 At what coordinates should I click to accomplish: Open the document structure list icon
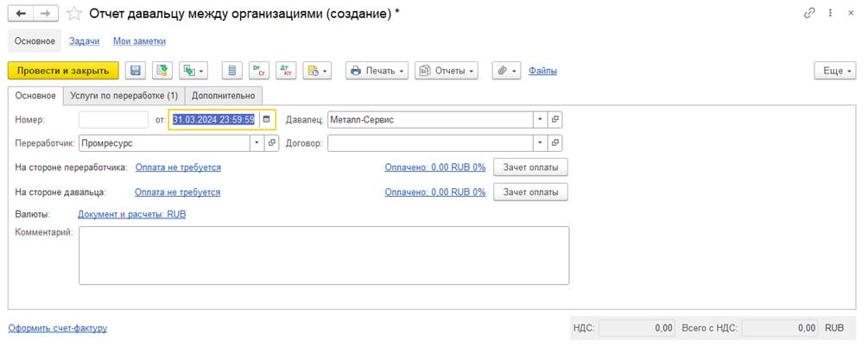tap(231, 71)
